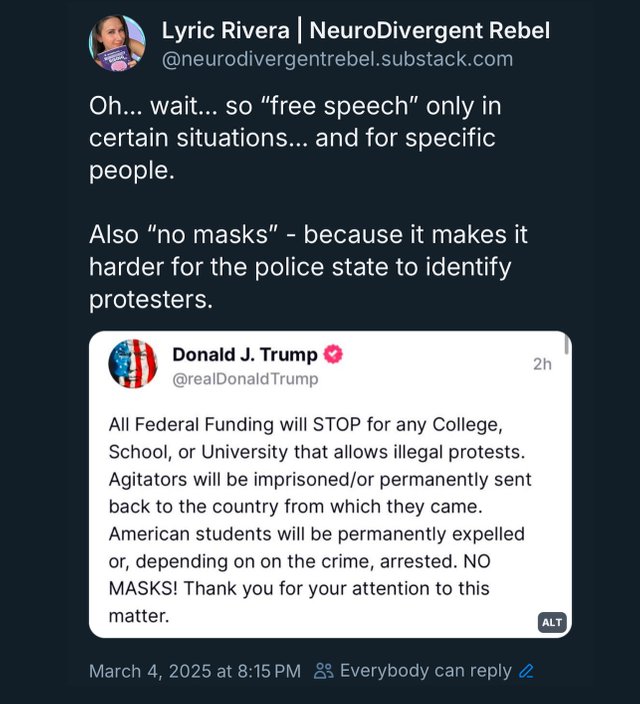This screenshot has height=704, width=640.
Task: Click the Agitators will be imprisoned line
Action: (x=320, y=480)
